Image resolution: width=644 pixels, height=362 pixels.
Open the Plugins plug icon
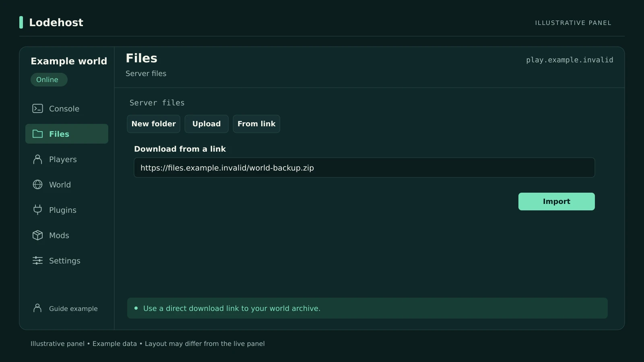pyautogui.click(x=37, y=210)
